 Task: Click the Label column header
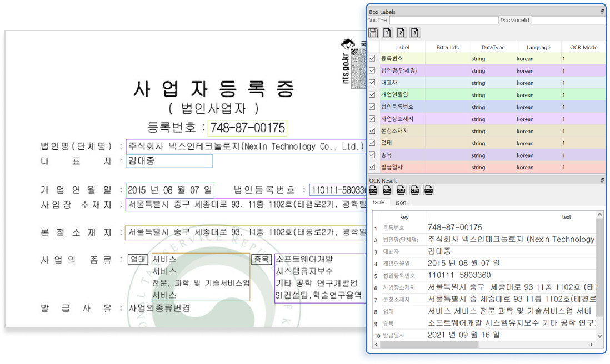click(402, 47)
